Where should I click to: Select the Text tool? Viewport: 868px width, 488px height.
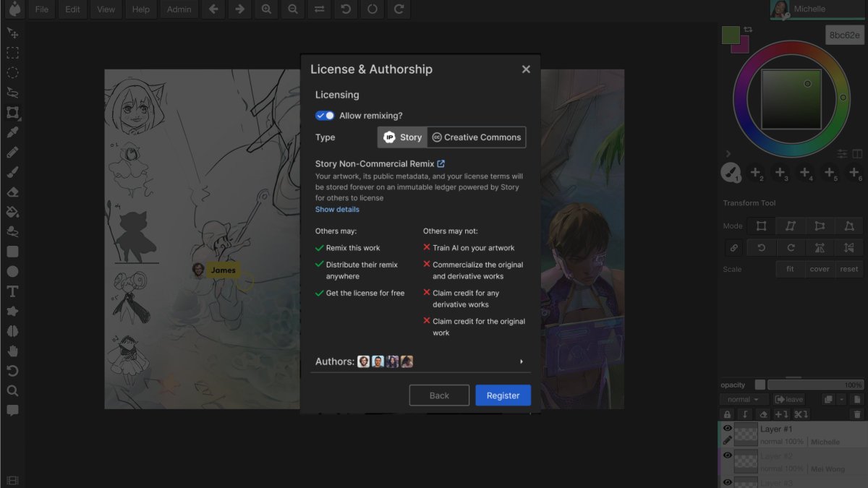click(x=12, y=291)
